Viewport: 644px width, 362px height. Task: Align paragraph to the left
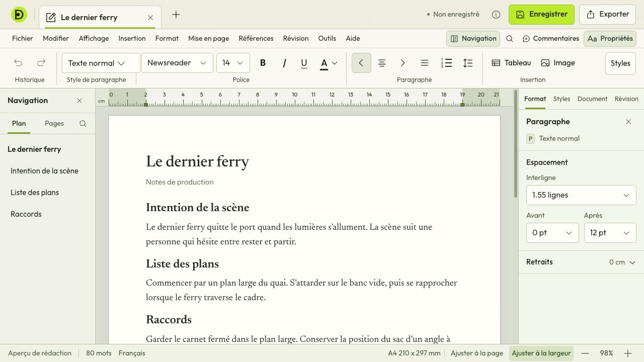click(361, 63)
